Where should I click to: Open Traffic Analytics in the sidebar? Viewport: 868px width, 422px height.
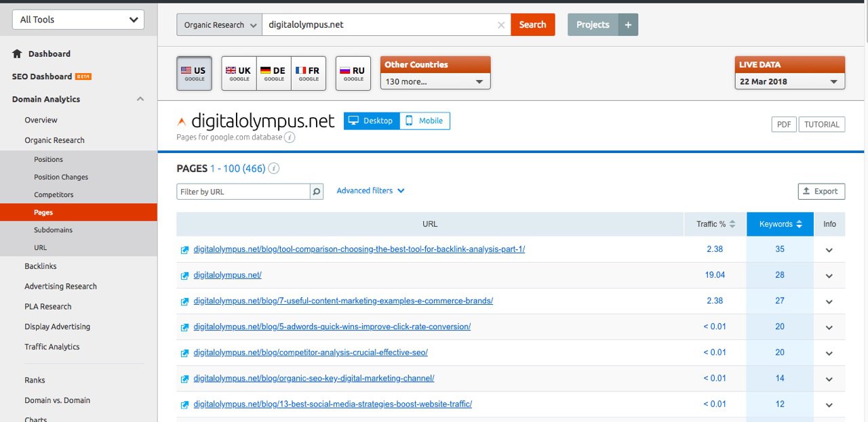point(52,347)
